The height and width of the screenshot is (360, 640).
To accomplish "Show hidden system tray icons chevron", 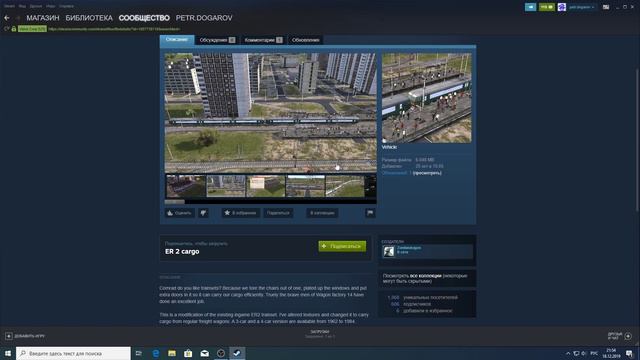I will pos(568,353).
